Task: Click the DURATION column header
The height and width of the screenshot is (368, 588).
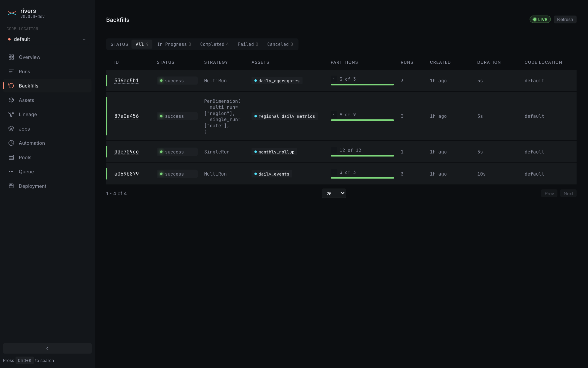Action: point(489,62)
